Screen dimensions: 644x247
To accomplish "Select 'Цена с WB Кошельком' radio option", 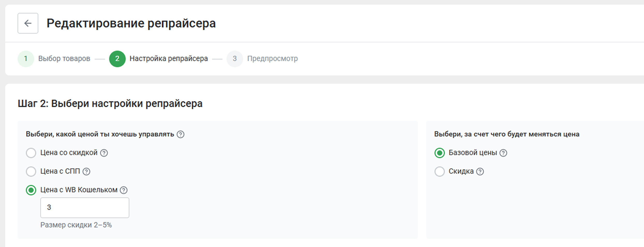I will click(31, 190).
